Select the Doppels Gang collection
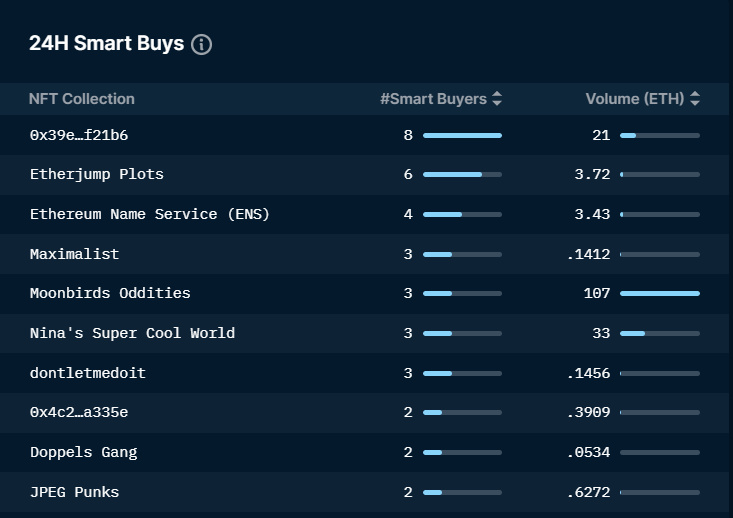The height and width of the screenshot is (518, 733). point(83,452)
